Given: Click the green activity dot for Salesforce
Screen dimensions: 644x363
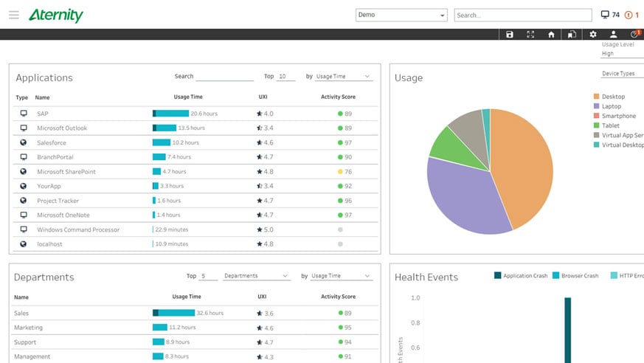Looking at the screenshot, I should coord(340,142).
